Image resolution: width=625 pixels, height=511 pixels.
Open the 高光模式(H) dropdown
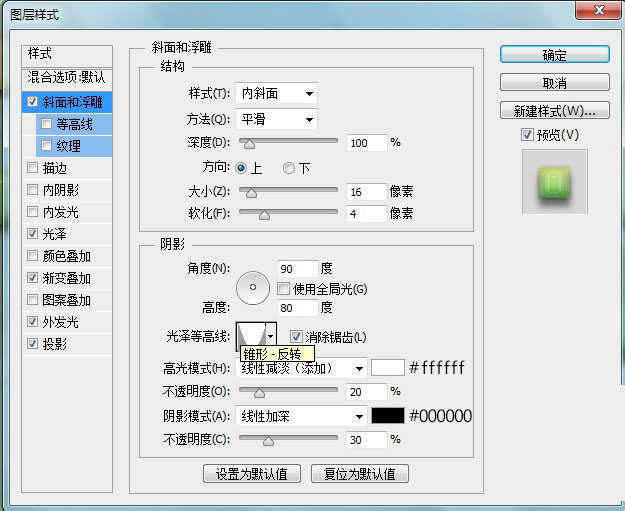click(302, 368)
